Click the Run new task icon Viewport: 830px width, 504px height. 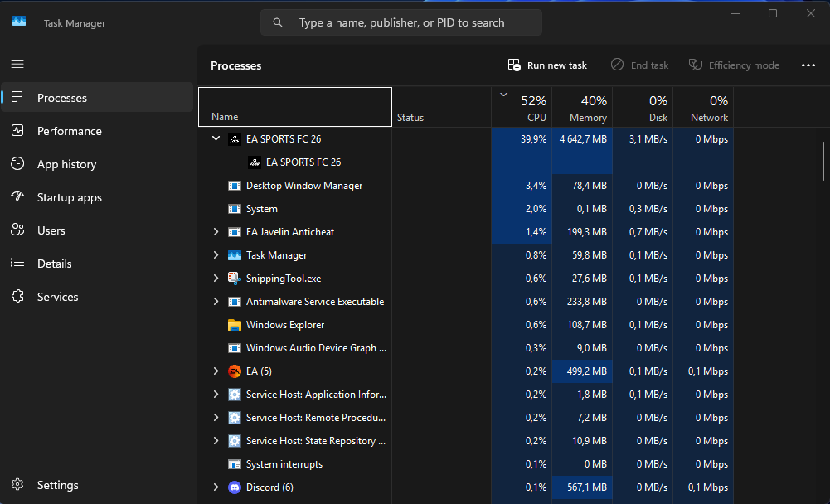[x=514, y=65]
